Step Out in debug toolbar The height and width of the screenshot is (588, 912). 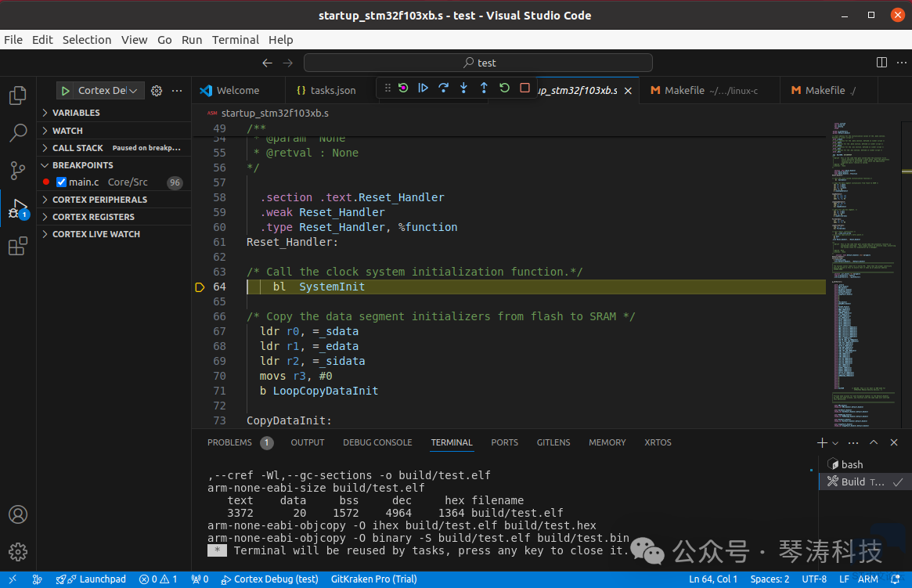(484, 88)
